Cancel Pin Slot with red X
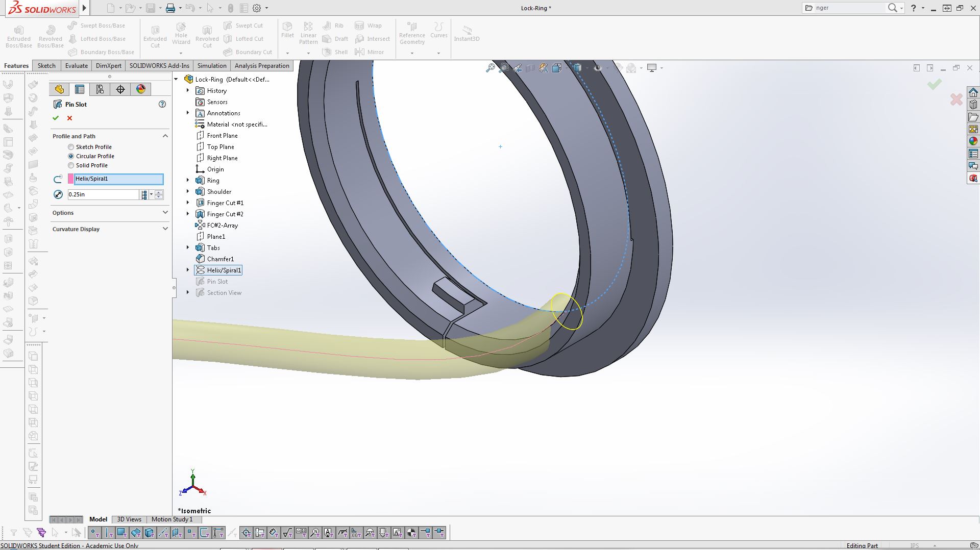Screen dimensions: 980x550 (70, 118)
